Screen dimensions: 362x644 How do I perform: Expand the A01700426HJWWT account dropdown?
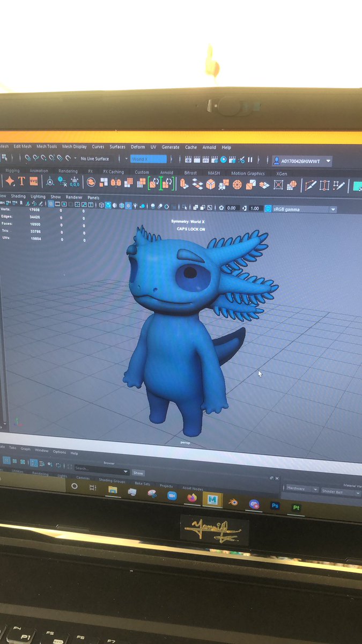click(328, 161)
